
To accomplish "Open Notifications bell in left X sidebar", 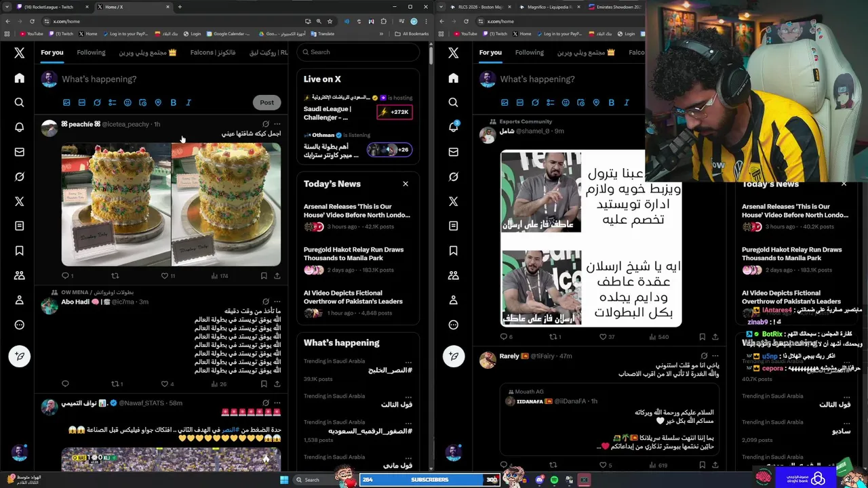I will coord(19,127).
